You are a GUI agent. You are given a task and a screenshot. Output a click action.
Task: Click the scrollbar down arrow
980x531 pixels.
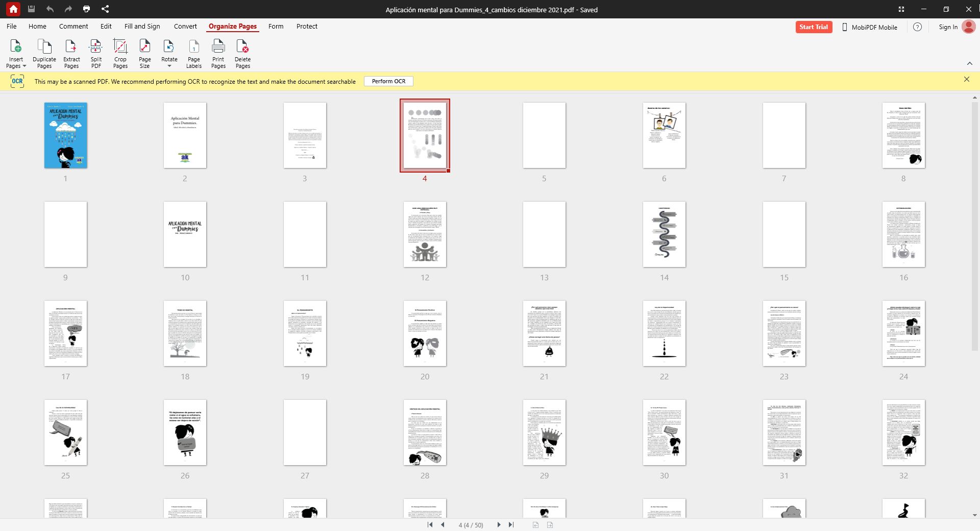tap(974, 515)
